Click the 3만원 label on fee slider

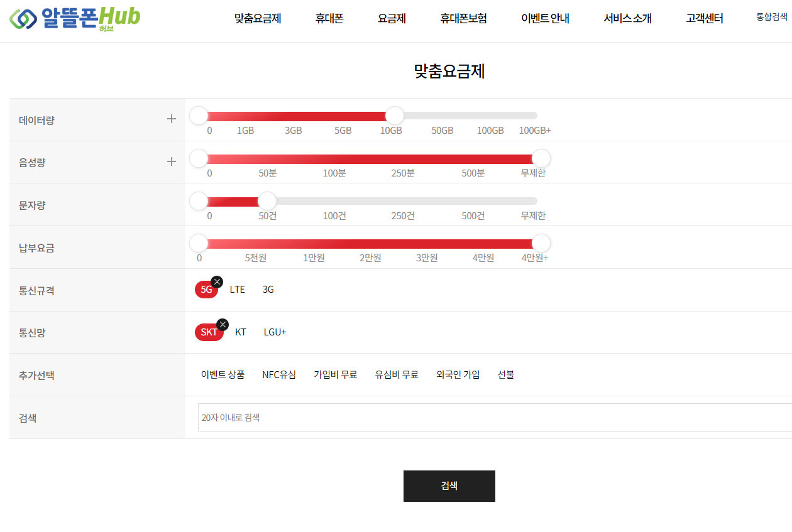tap(427, 258)
